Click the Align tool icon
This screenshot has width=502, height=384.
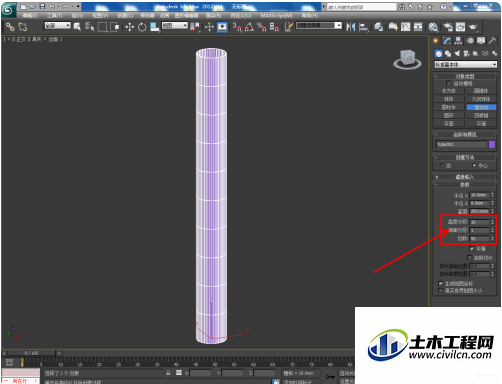[x=363, y=27]
